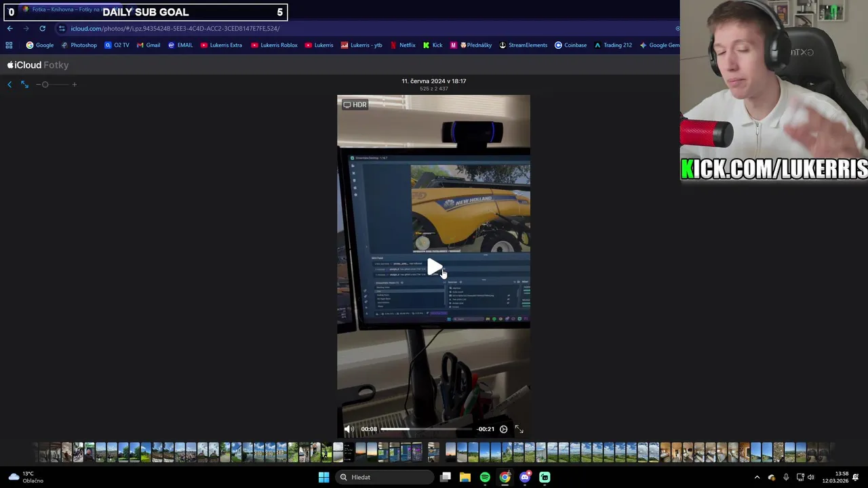Toggle fit-to-window zoom arrows icon
The height and width of the screenshot is (488, 868).
24,85
